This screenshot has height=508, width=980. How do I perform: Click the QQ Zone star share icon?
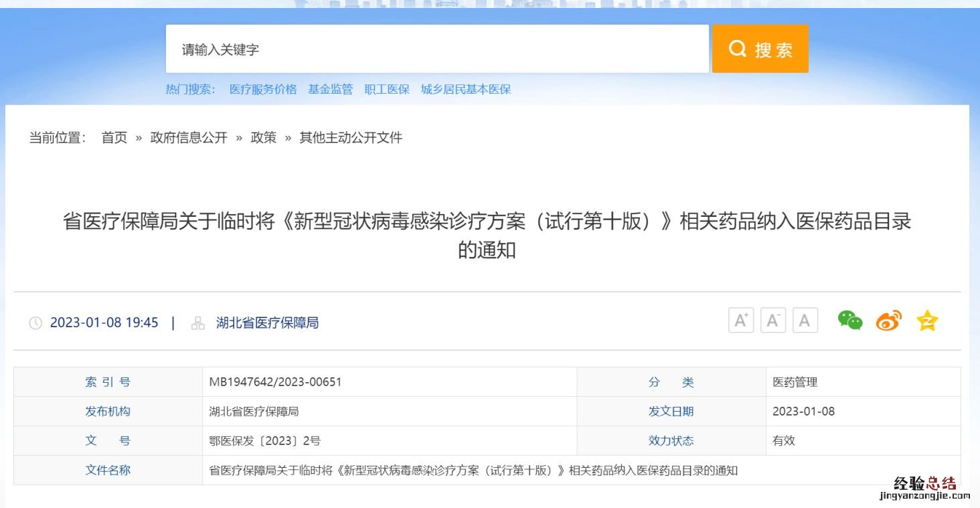pos(927,321)
